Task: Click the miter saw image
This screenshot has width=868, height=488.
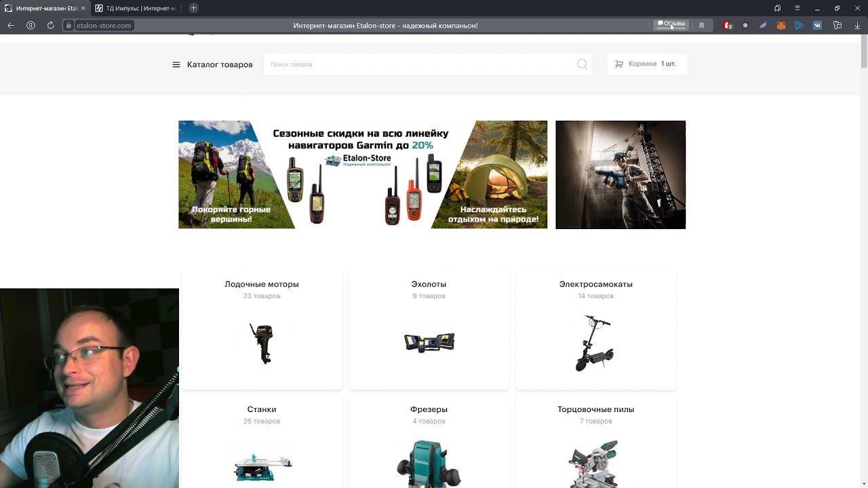Action: pos(595,464)
